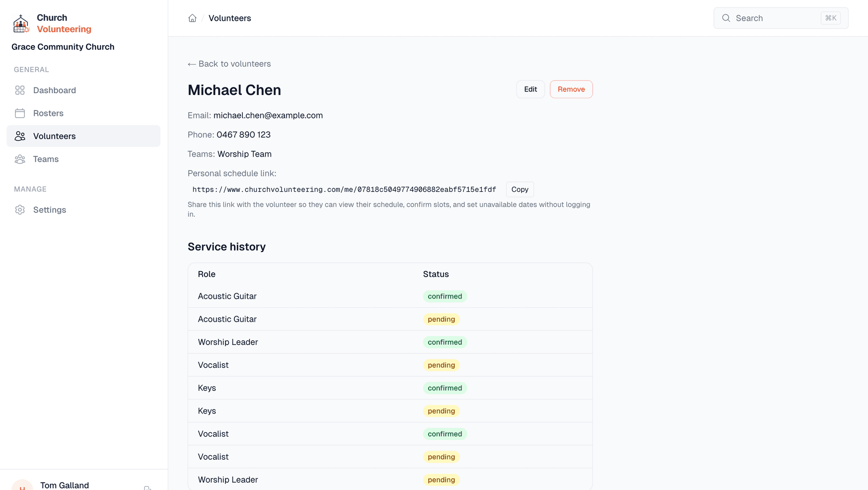Screen dimensions: 868x490
Task: Copy the personal schedule link
Action: click(x=520, y=190)
